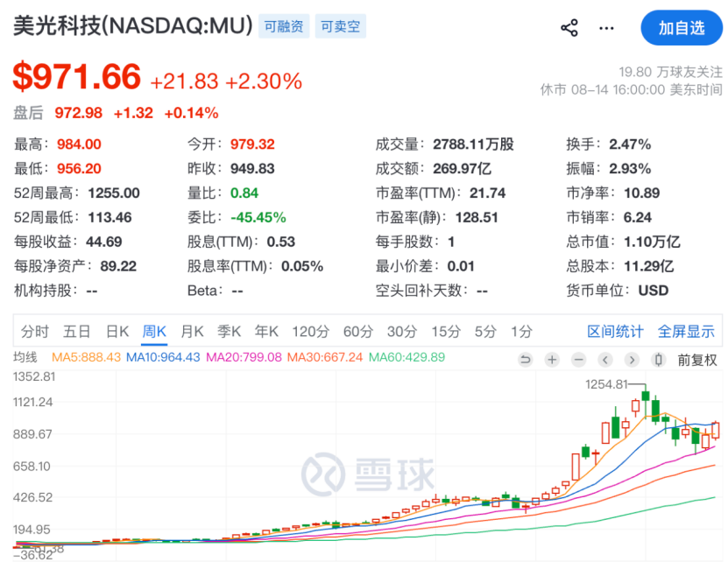
Task: Click the 货币单位 value USD
Action: click(x=654, y=291)
